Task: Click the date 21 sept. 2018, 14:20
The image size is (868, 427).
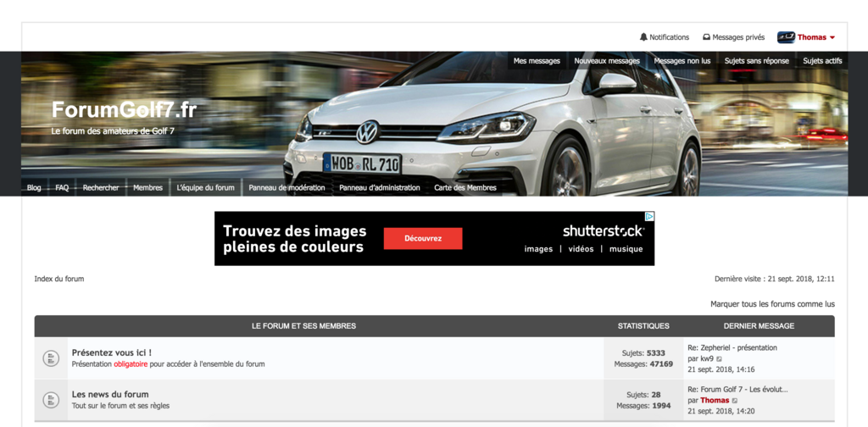Action: (x=721, y=411)
